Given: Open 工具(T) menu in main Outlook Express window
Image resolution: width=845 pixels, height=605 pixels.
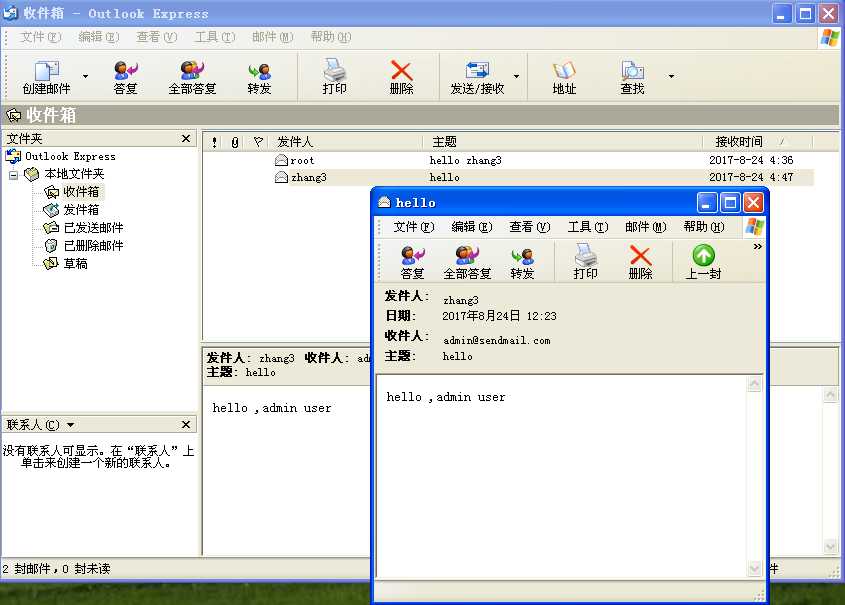Looking at the screenshot, I should (214, 37).
